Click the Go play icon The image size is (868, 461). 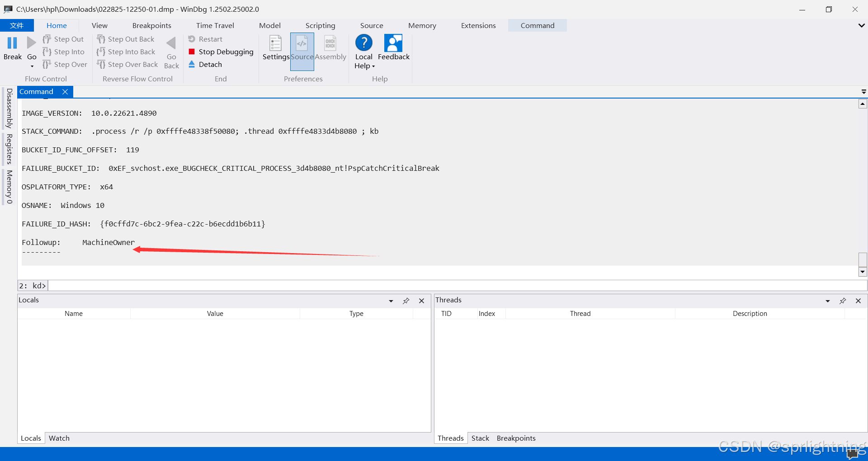click(x=31, y=43)
